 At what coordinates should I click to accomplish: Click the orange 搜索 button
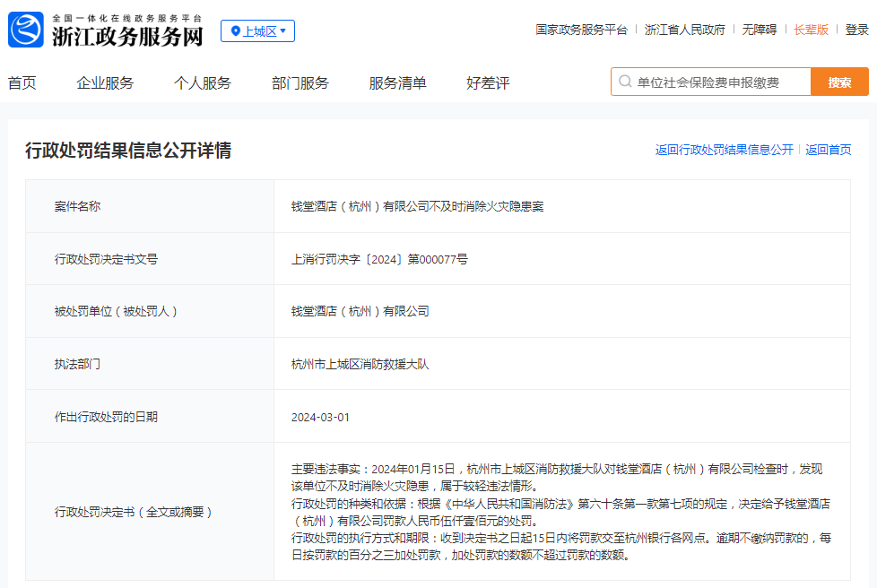(839, 82)
